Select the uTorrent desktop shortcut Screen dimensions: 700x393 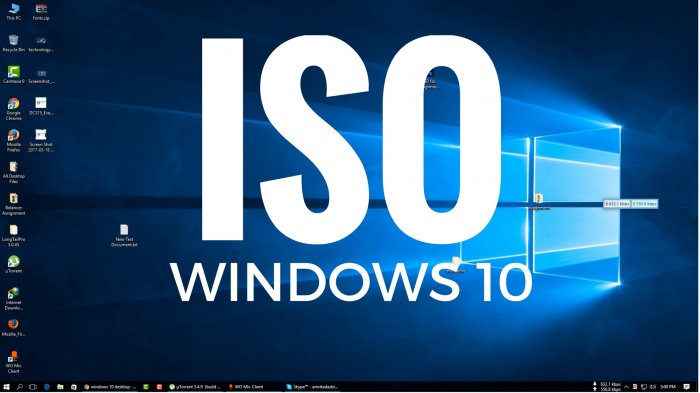[x=13, y=264]
